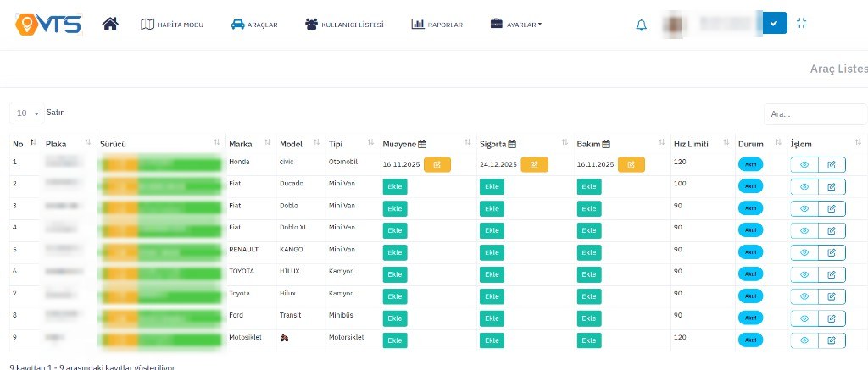Add Muayene for Renault Kango
Viewport: 868px width, 370px height.
coord(395,252)
